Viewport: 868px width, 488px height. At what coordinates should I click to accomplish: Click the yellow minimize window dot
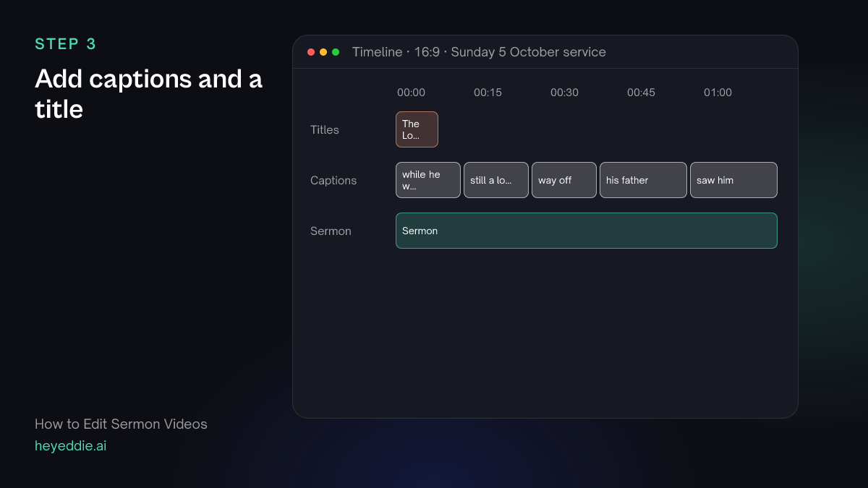323,52
